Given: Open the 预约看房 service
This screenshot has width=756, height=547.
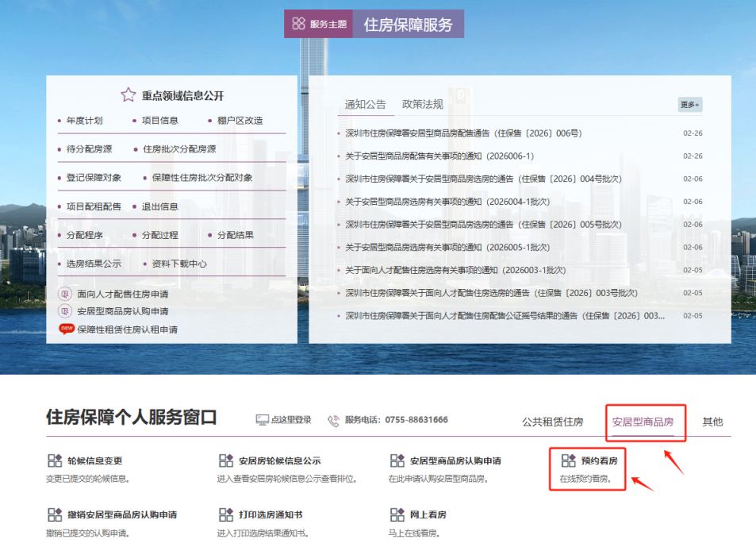Looking at the screenshot, I should [x=599, y=460].
